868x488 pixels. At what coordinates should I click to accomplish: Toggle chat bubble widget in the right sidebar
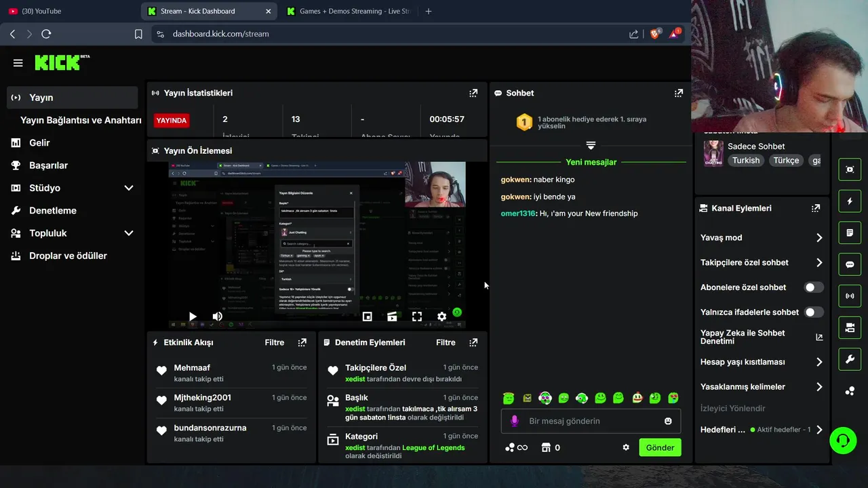tap(850, 264)
